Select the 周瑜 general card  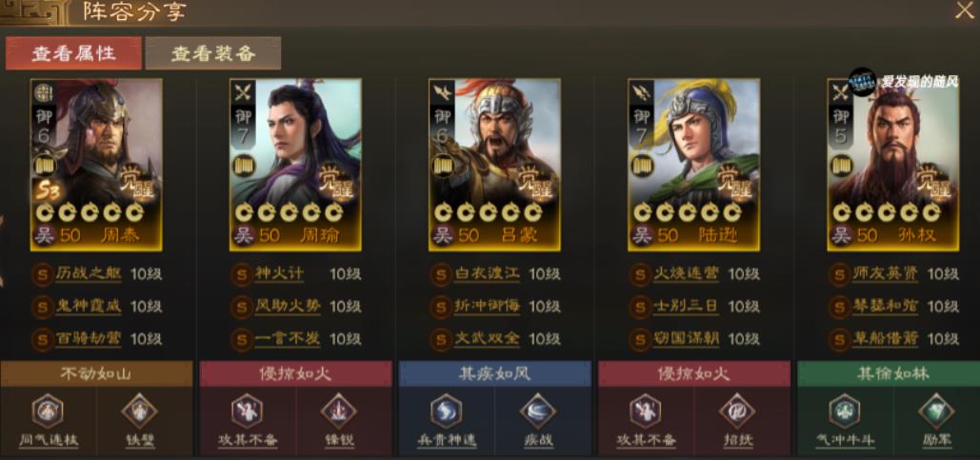pos(295,165)
